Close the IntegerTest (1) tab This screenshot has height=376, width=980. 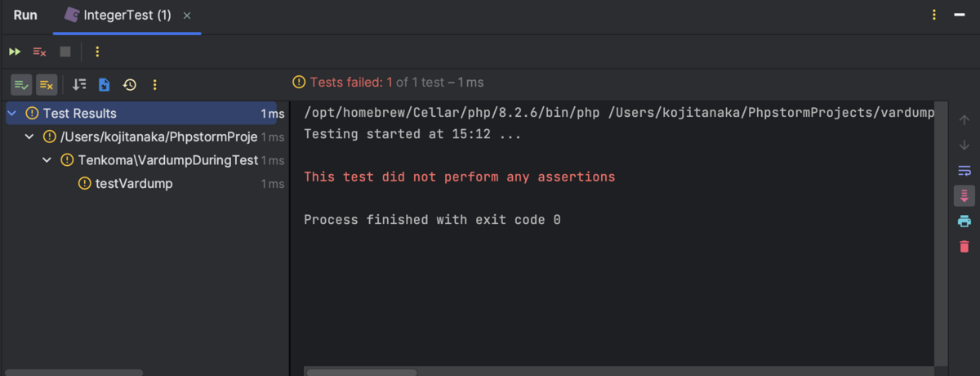[187, 16]
